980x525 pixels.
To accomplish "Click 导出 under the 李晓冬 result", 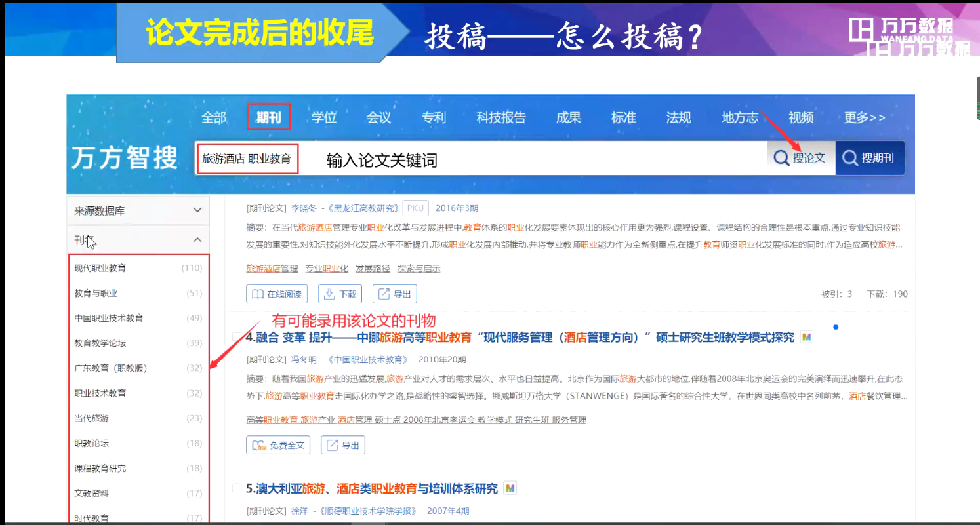I will point(394,294).
